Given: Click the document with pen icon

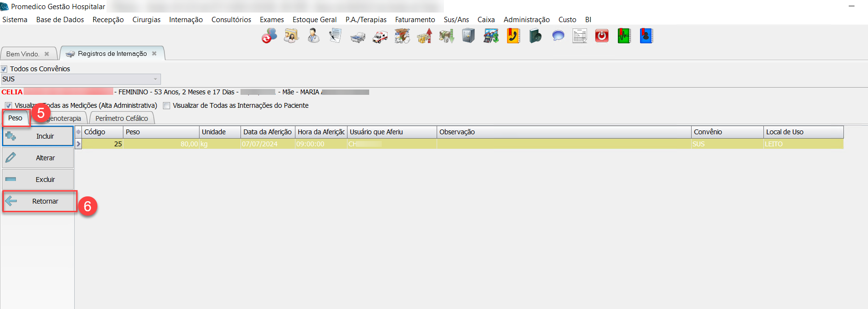Looking at the screenshot, I should [335, 36].
